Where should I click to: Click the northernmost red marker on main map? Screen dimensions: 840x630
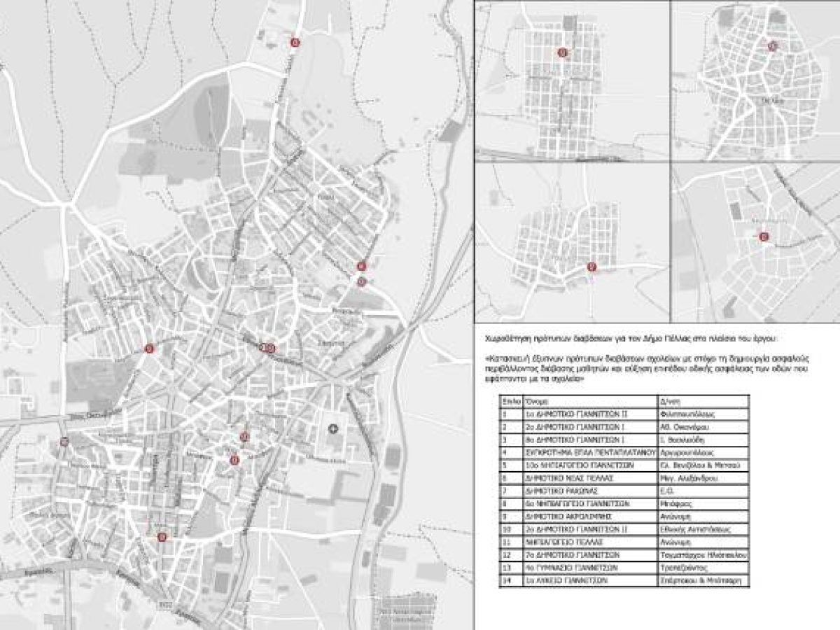point(295,42)
